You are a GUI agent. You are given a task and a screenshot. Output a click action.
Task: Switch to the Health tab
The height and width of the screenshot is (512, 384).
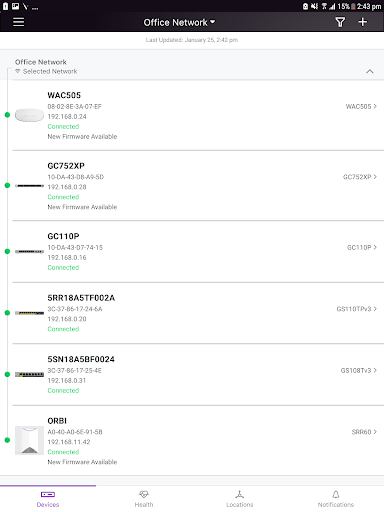coord(144,499)
